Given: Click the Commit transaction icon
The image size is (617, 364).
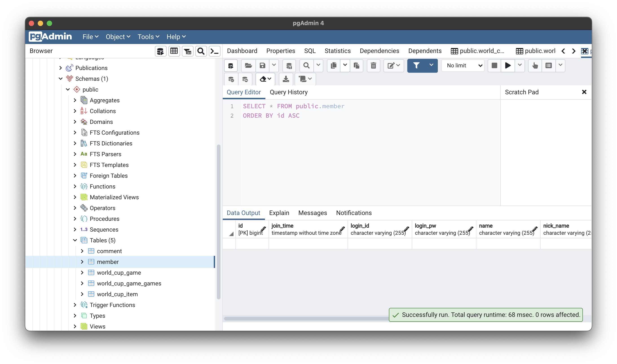Looking at the screenshot, I should pos(231,79).
